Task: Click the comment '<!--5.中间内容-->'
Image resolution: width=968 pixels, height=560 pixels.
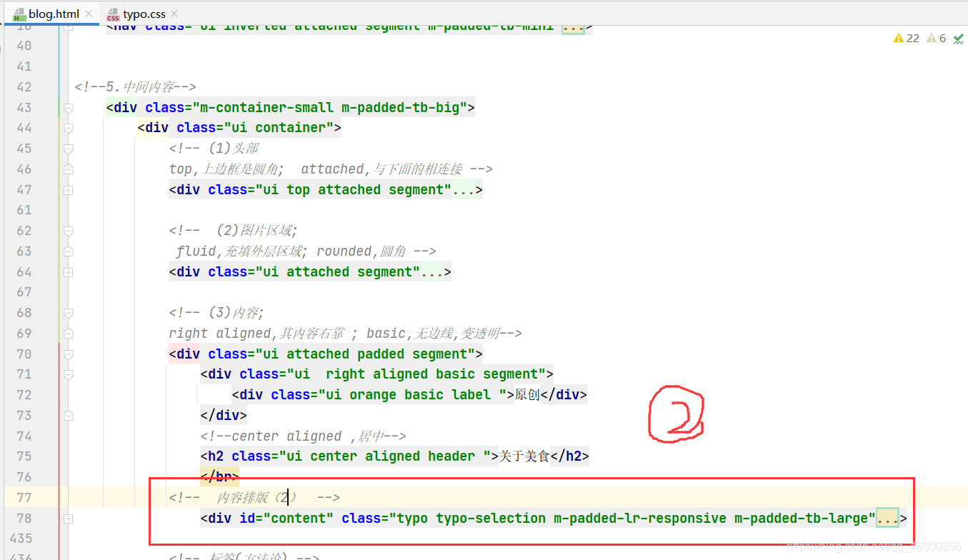Action: pos(135,87)
